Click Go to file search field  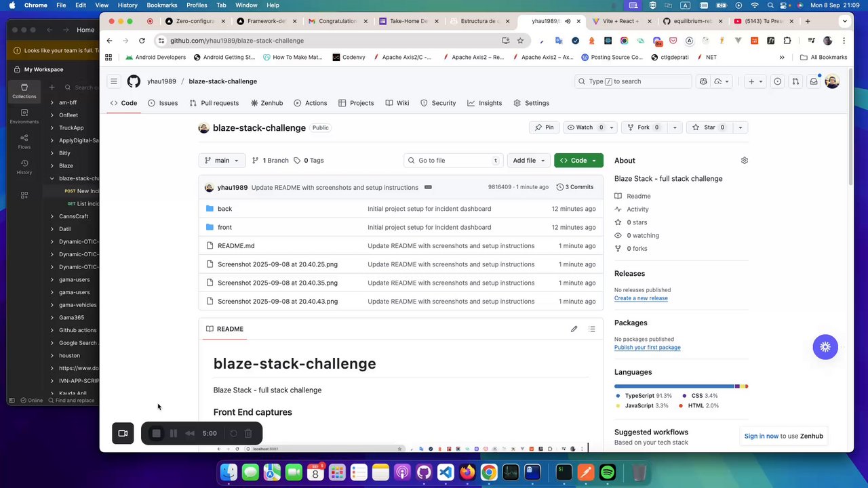pos(454,161)
